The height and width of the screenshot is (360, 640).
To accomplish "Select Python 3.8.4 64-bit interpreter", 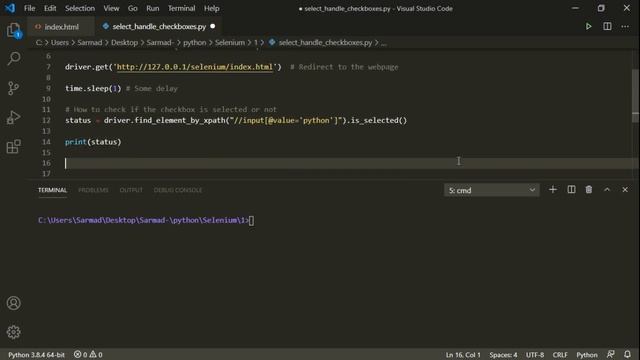I will tap(36, 355).
